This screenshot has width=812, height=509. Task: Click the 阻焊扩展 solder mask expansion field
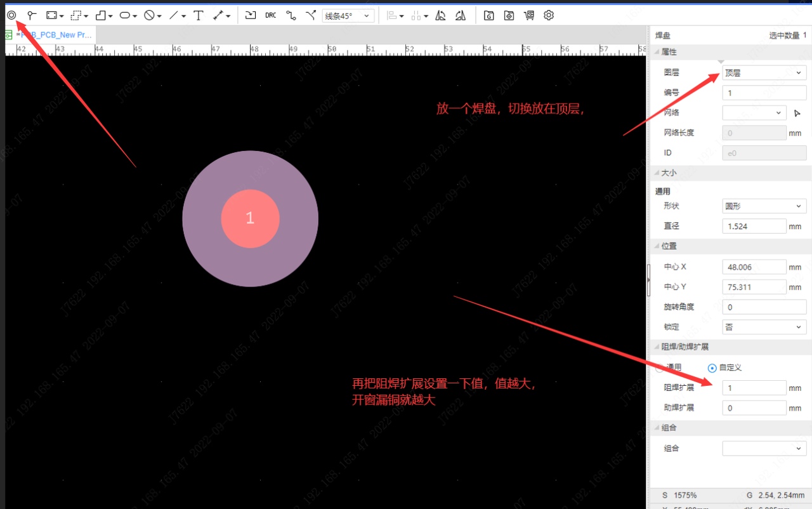pos(754,388)
